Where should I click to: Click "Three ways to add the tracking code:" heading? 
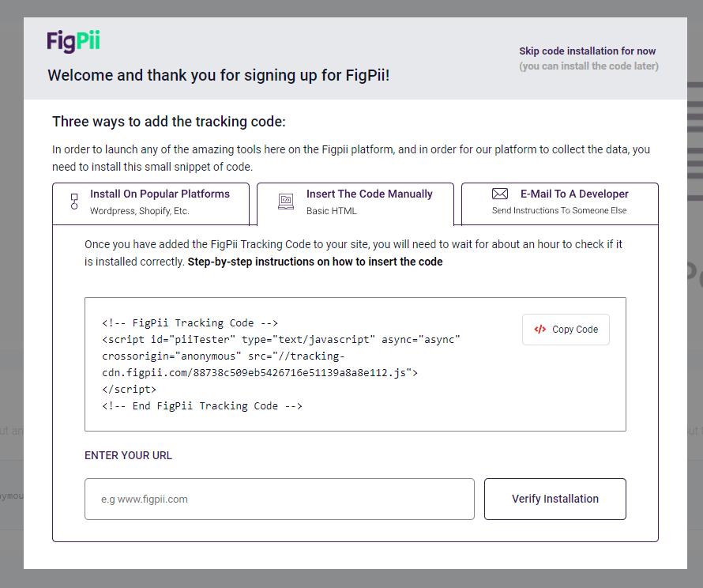tap(169, 122)
